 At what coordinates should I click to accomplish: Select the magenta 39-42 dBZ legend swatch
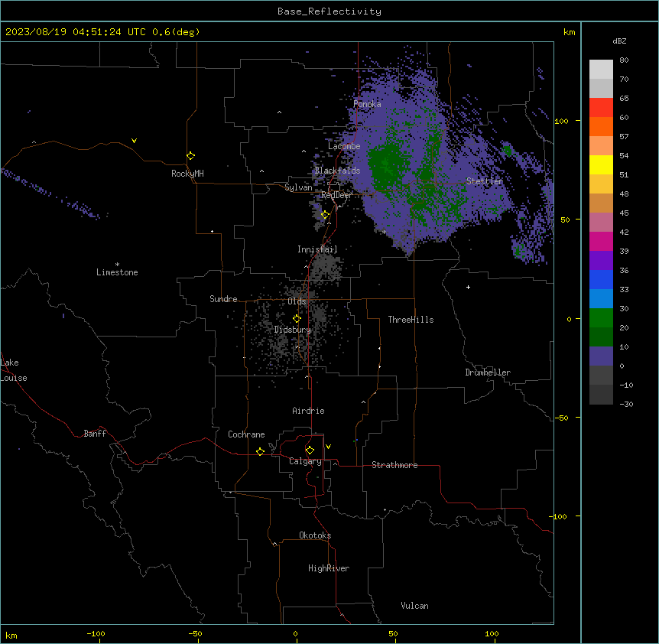601,241
